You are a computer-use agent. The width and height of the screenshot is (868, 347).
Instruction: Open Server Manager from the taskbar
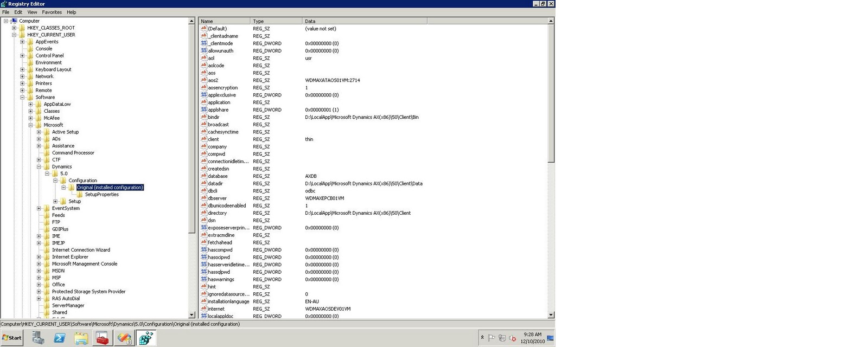coord(38,338)
